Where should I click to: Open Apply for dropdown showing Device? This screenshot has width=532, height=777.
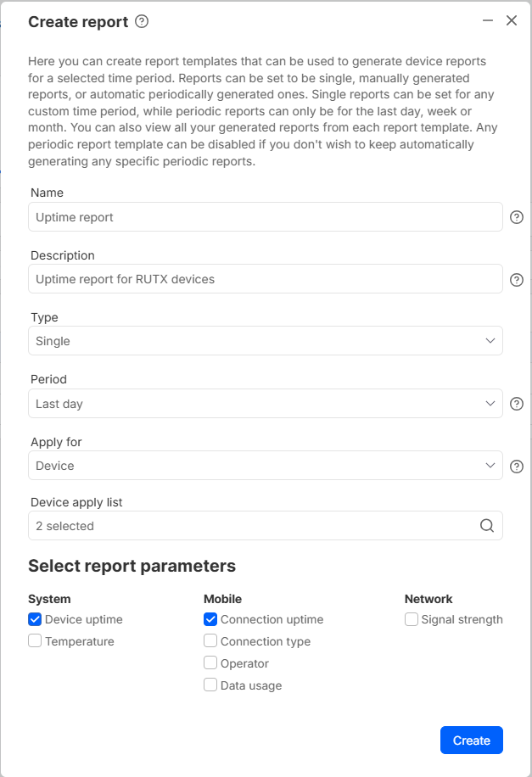(x=265, y=466)
